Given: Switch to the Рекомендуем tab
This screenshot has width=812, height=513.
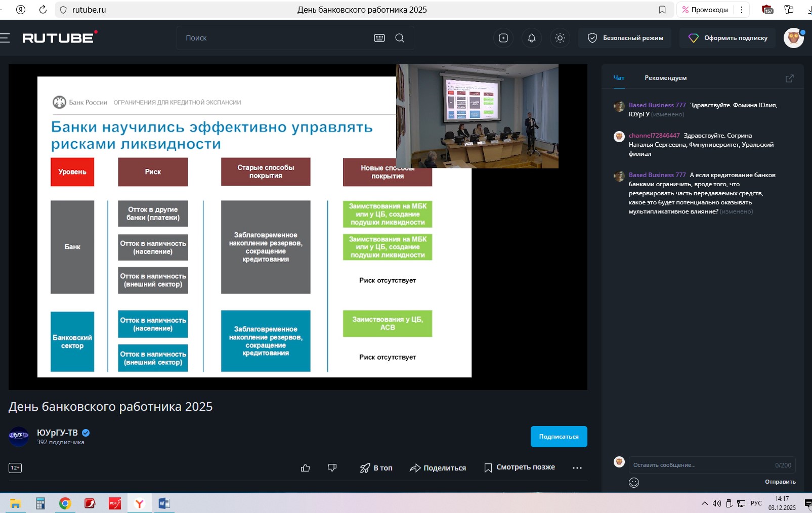Looking at the screenshot, I should 665,78.
